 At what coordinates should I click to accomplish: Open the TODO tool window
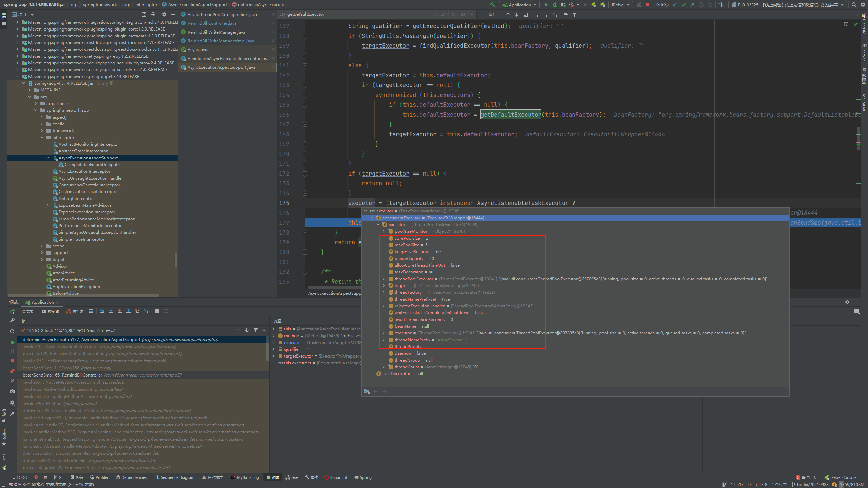pyautogui.click(x=19, y=477)
